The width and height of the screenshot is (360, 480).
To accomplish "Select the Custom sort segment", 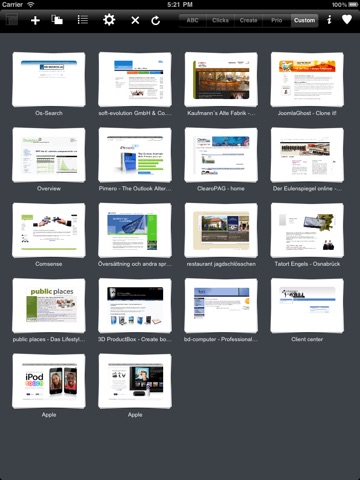I will coord(305,20).
